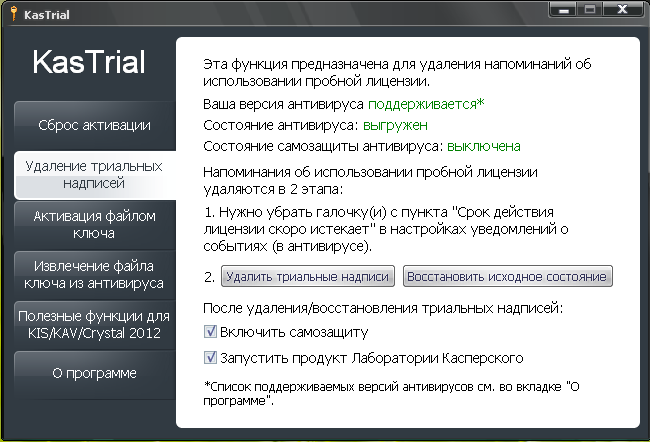650x442 pixels.
Task: Minimize the KasTrial window
Action: pyautogui.click(x=563, y=10)
